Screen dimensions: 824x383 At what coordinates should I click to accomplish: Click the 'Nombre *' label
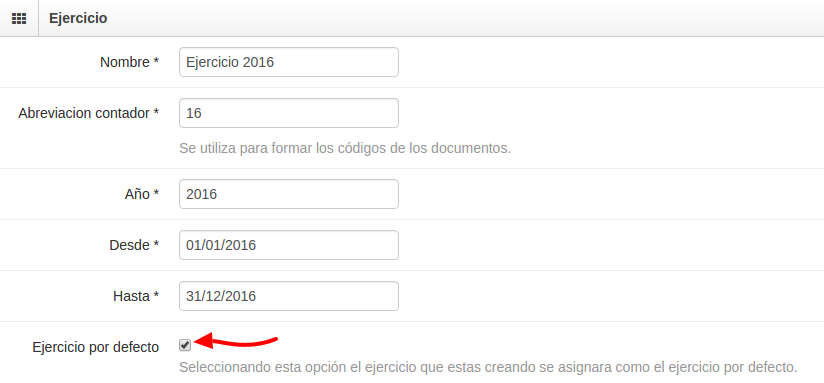[129, 63]
